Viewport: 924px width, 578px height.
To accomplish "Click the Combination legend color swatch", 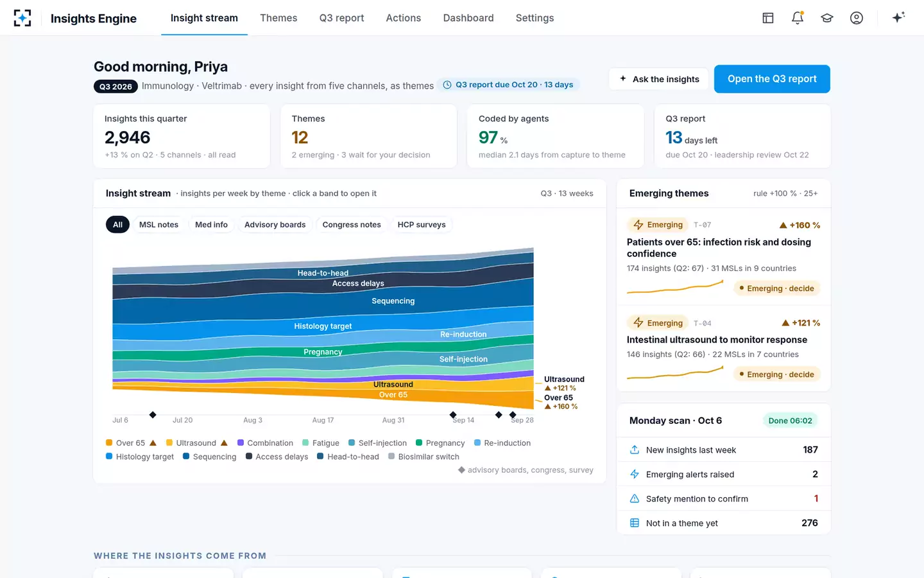I will [241, 442].
